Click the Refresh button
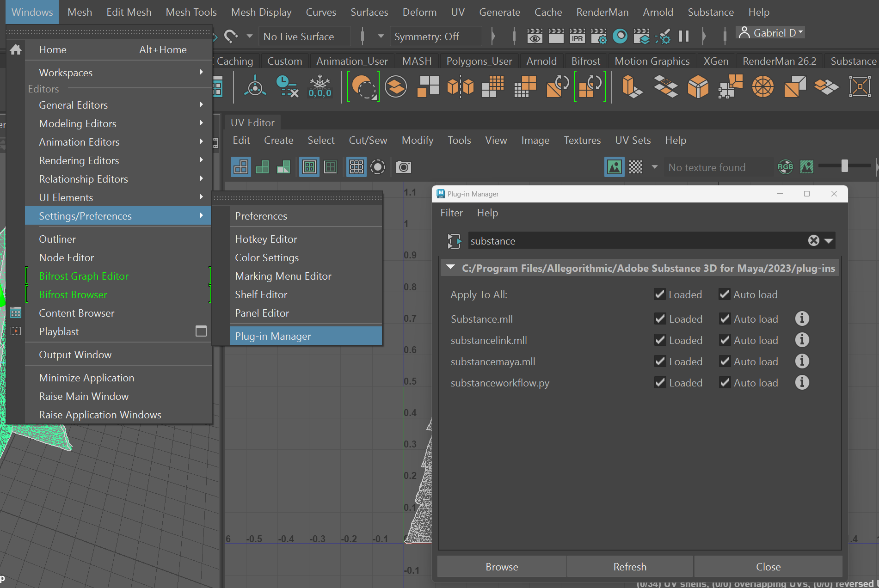 pos(630,567)
